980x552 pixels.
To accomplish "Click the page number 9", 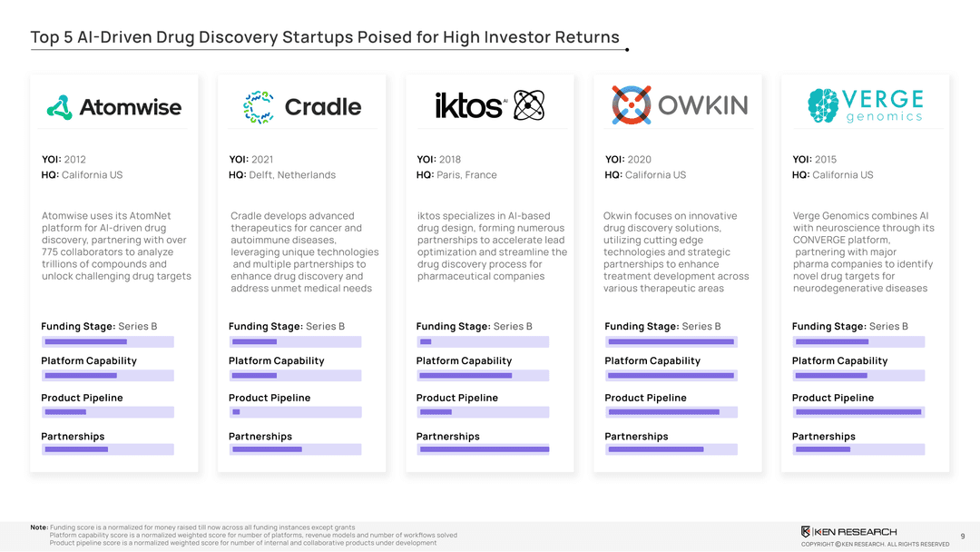I will point(962,537).
